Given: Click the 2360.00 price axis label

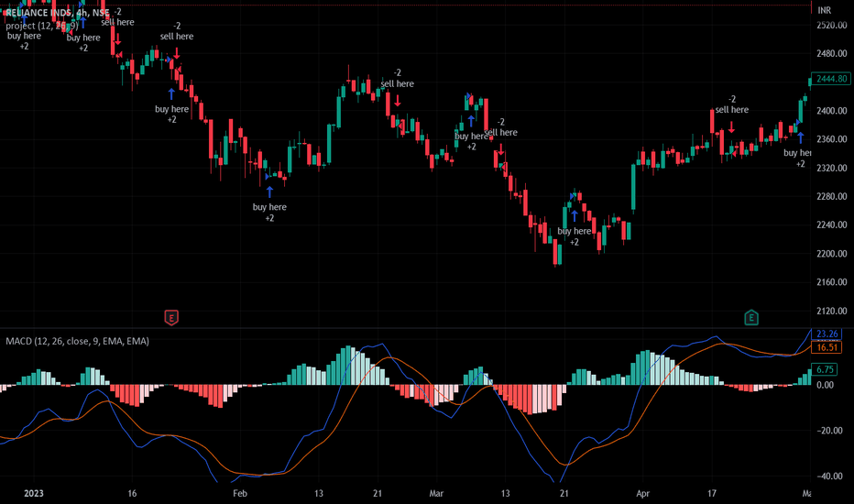Looking at the screenshot, I should tap(832, 139).
